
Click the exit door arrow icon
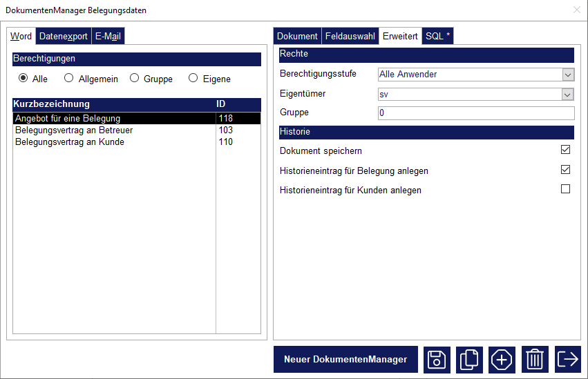[x=568, y=360]
